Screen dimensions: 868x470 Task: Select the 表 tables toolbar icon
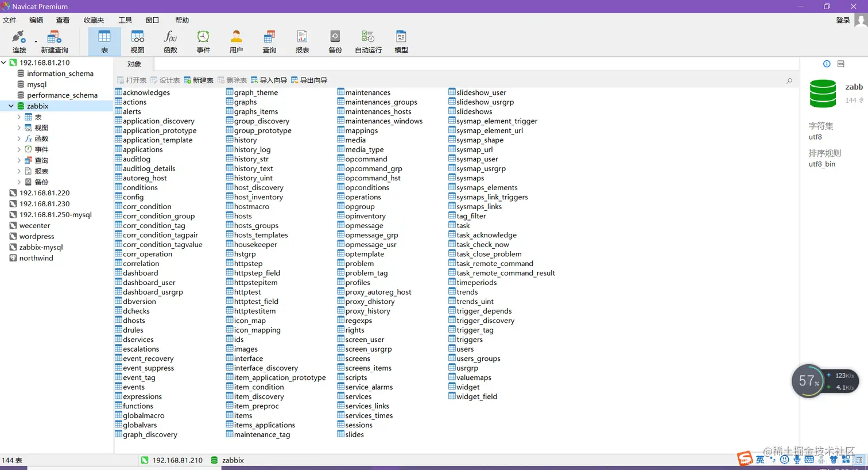104,41
